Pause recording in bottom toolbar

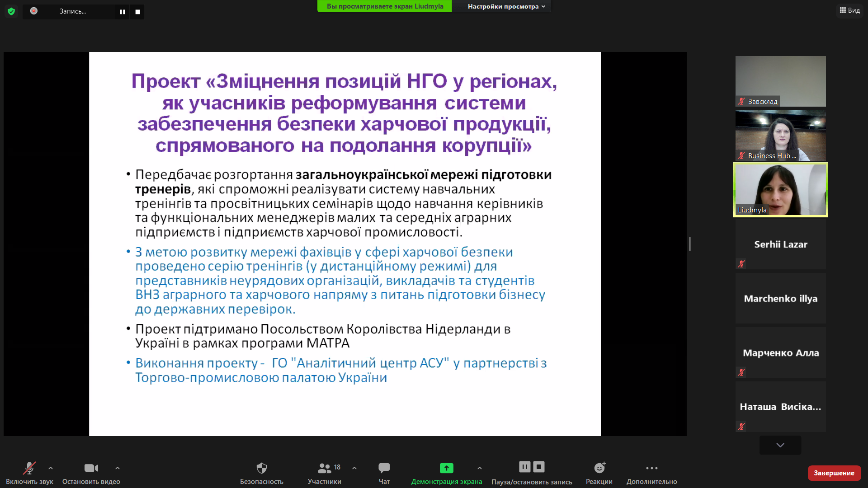[x=525, y=467]
